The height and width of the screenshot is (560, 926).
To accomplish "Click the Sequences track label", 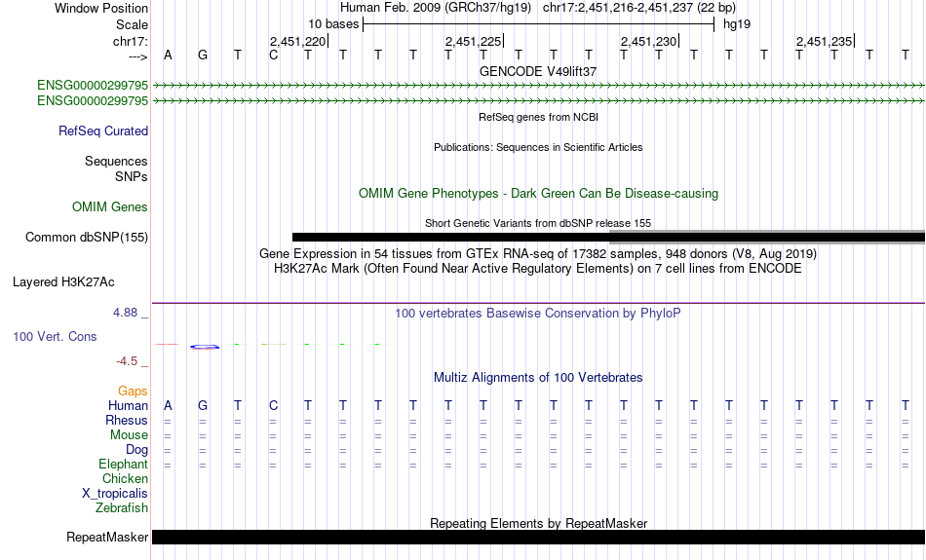I will pyautogui.click(x=116, y=161).
